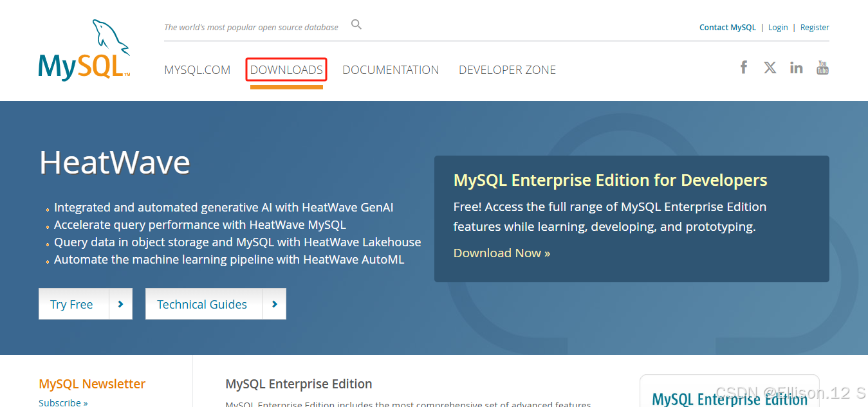Click the 'Accelerate query performance' bullet
This screenshot has height=407, width=868.
pos(200,225)
